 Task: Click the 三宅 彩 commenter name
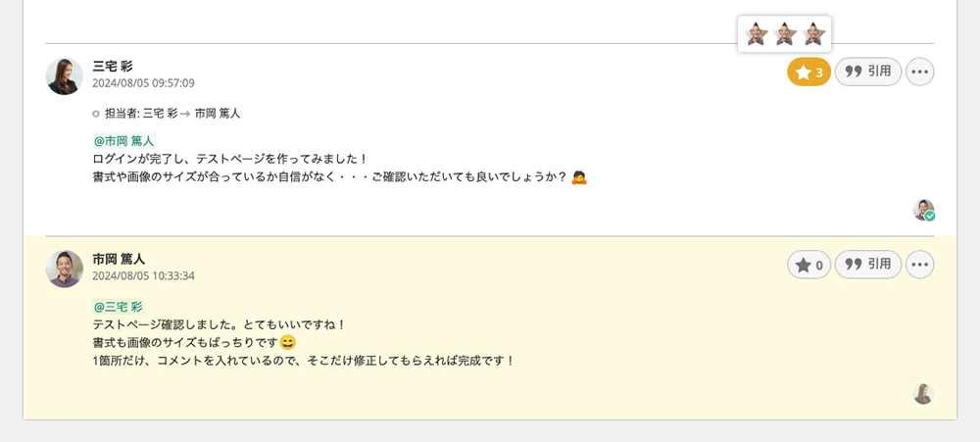[113, 66]
